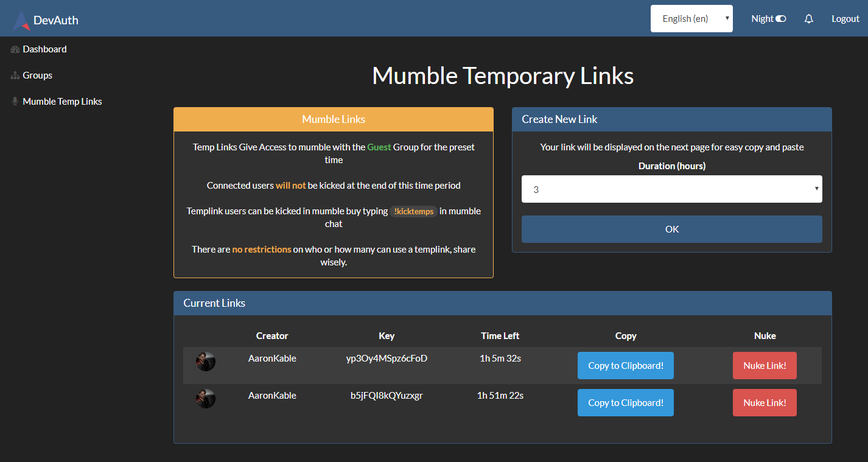This screenshot has width=868, height=462.
Task: Open the English (en) language dropdown
Action: pyautogui.click(x=691, y=19)
